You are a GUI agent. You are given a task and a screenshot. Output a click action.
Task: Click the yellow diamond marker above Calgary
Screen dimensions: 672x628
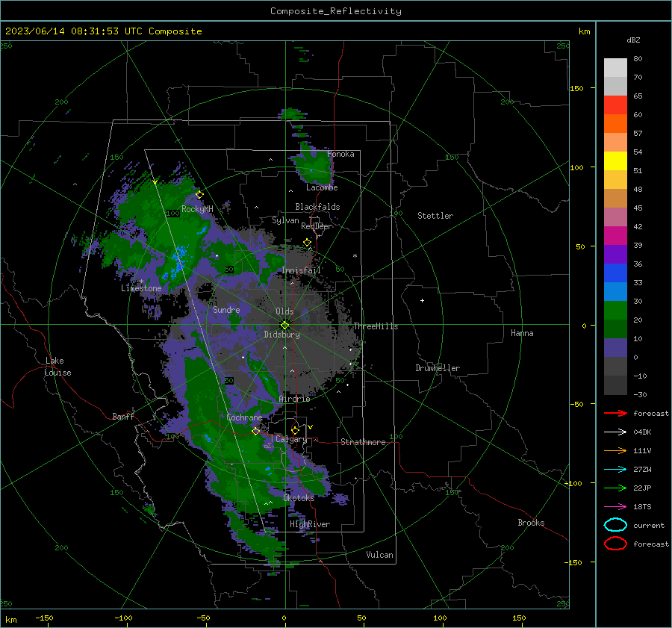tap(295, 430)
